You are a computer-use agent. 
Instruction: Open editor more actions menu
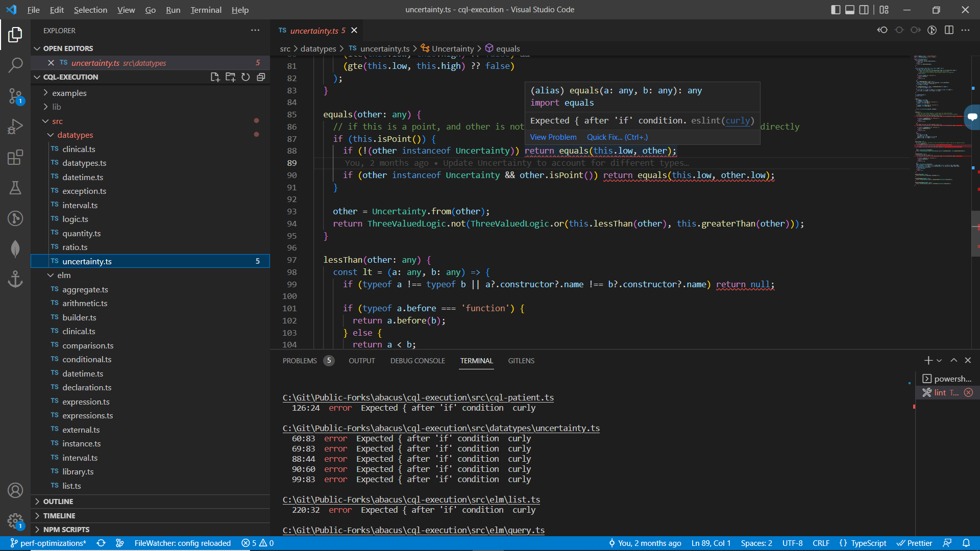pyautogui.click(x=965, y=30)
